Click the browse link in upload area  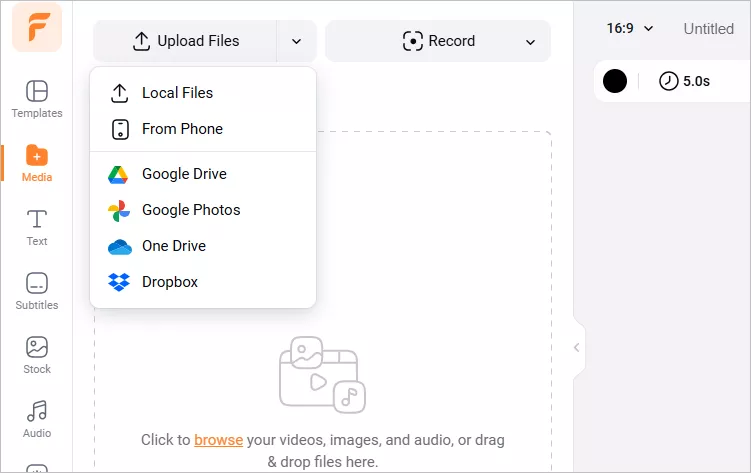click(x=218, y=439)
